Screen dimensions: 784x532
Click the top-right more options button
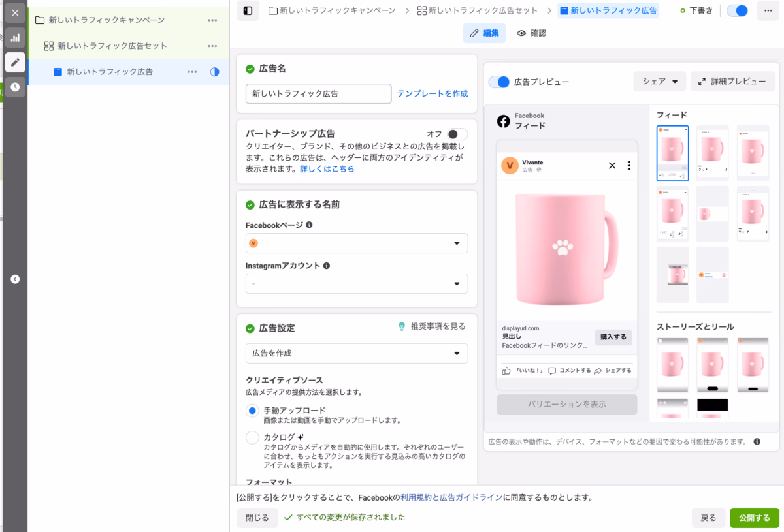768,10
